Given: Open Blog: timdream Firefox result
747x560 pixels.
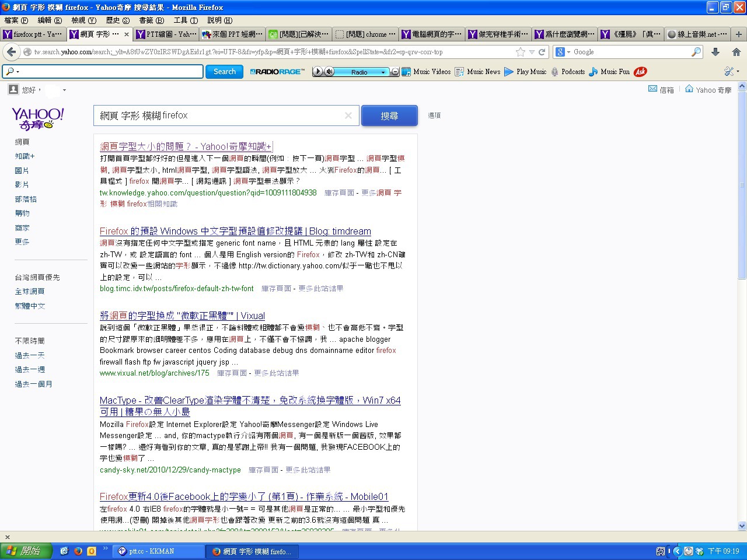Looking at the screenshot, I should coord(235,231).
